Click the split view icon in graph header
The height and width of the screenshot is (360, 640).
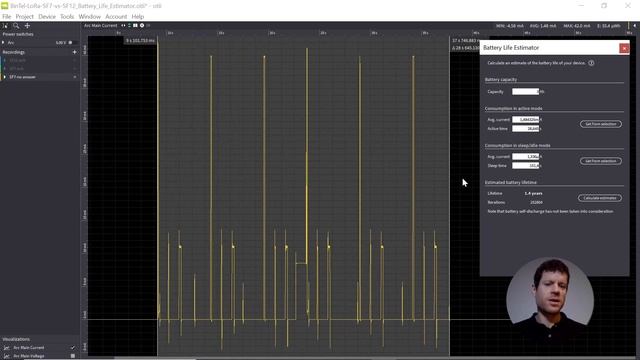coord(135,25)
